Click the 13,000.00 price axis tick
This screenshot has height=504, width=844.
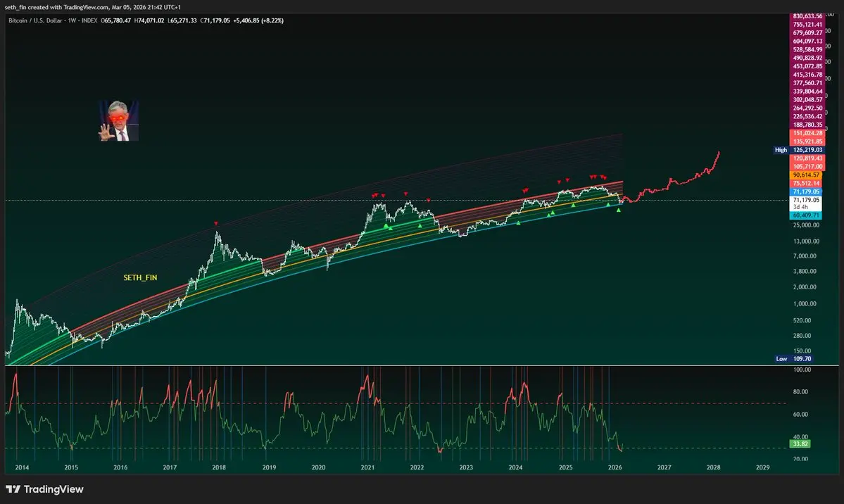806,241
